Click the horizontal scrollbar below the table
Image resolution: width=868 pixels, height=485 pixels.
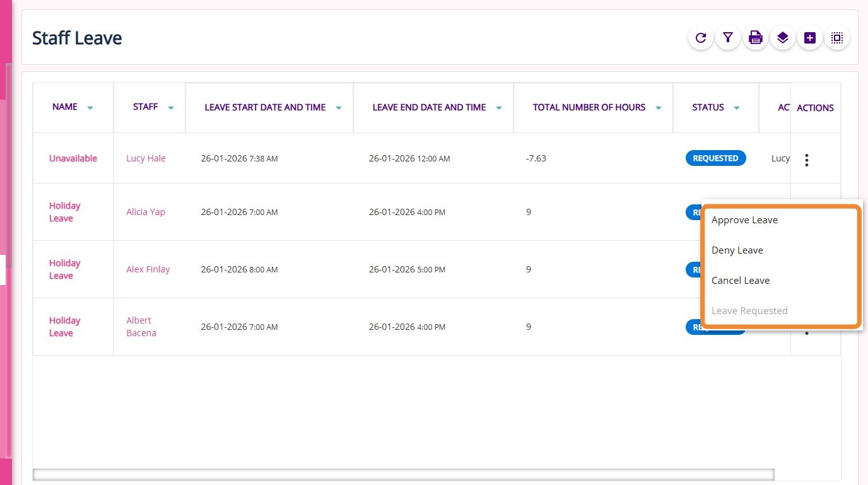404,474
